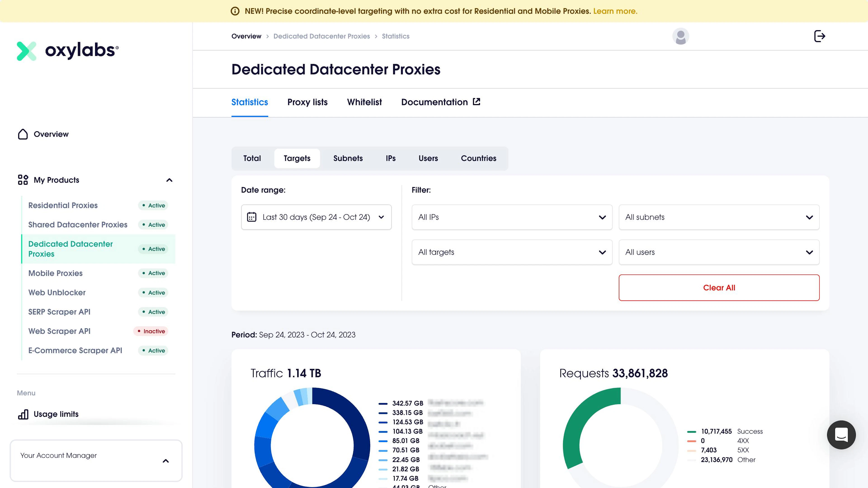The width and height of the screenshot is (868, 488).
Task: Follow the Learn more link in banner
Action: click(615, 11)
